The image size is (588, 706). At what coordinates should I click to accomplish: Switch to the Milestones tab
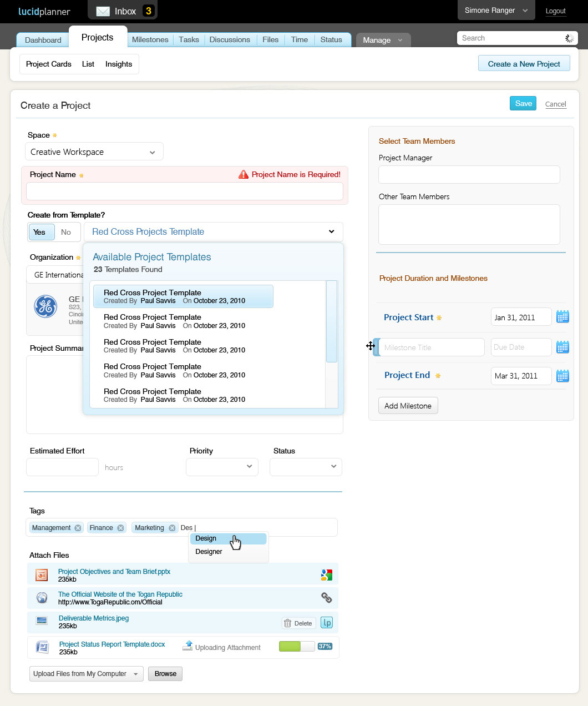(150, 39)
